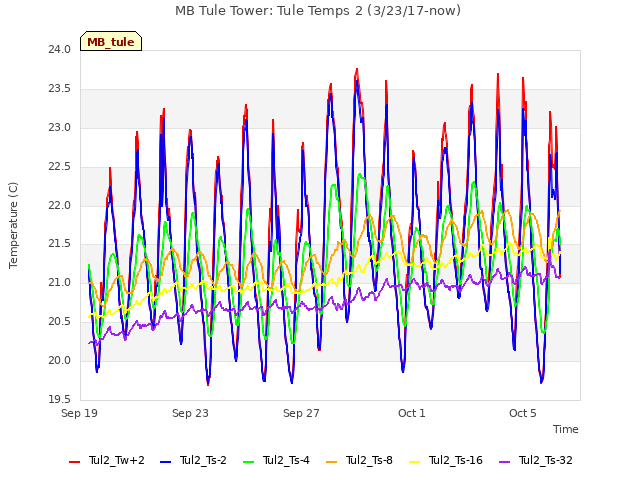This screenshot has width=640, height=480.
Task: Click the green Tul2_Ts-4 legend swatch
Action: [249, 462]
